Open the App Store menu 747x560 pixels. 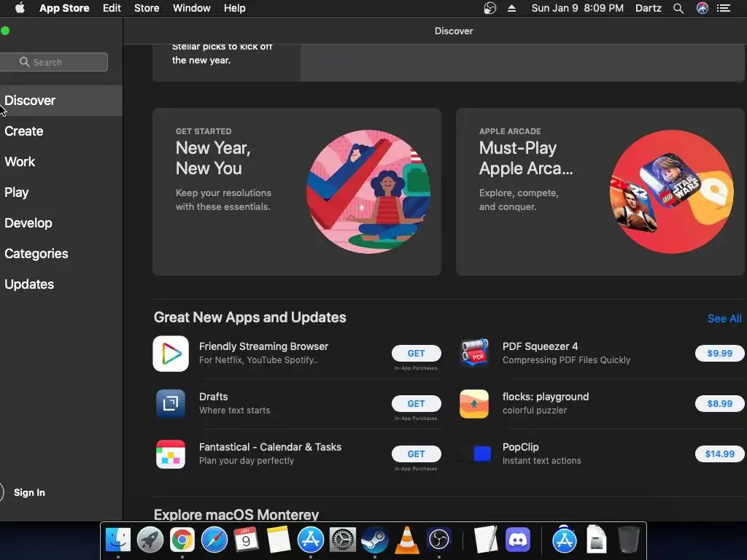click(x=64, y=8)
